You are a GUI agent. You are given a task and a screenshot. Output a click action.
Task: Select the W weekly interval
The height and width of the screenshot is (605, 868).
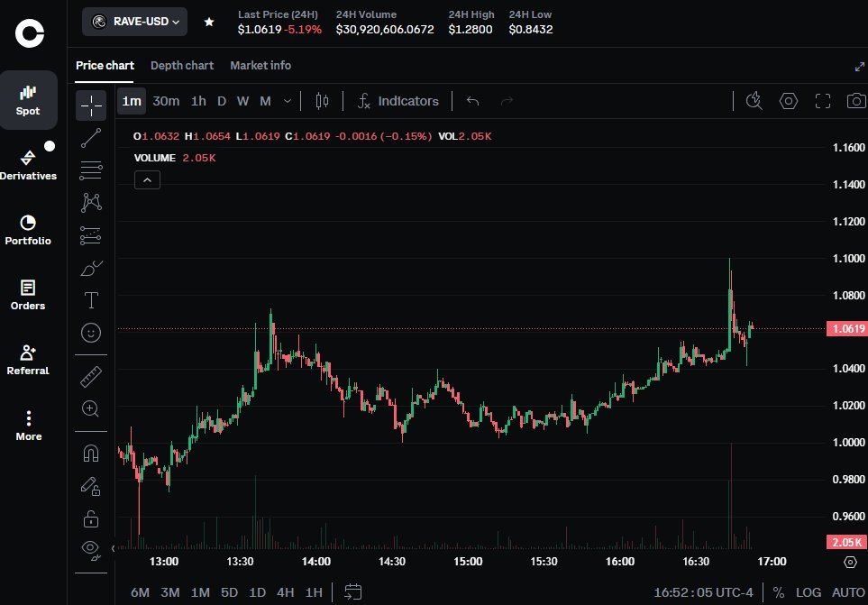242,101
